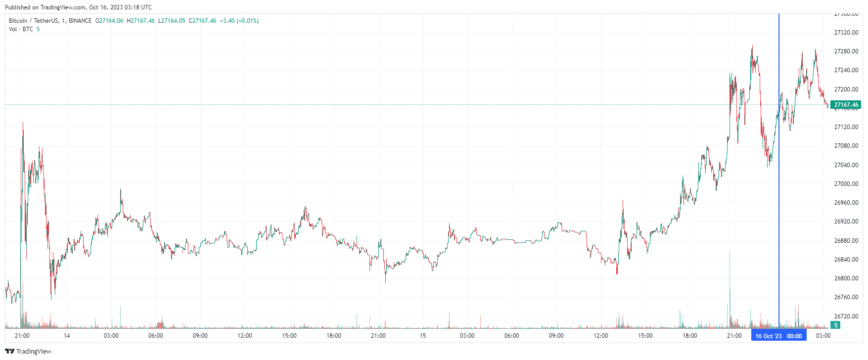The width and height of the screenshot is (868, 360).
Task: Click the date label 15 on time axis
Action: (423, 336)
